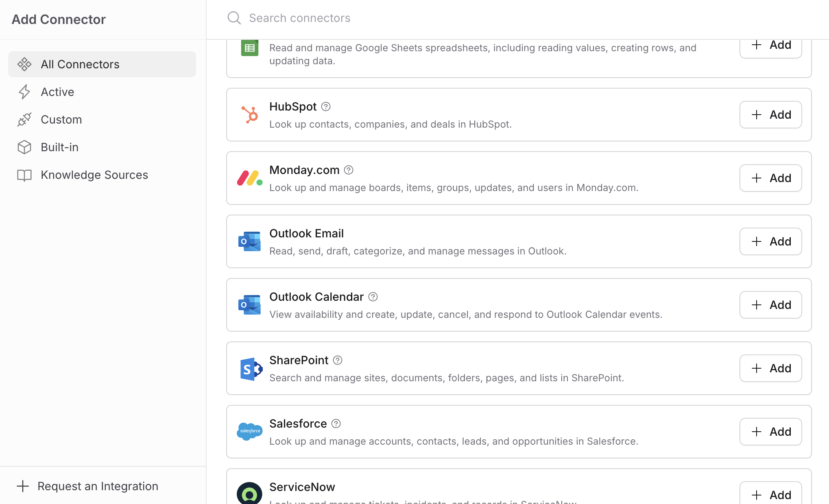Open the SharePoint help info icon

338,360
